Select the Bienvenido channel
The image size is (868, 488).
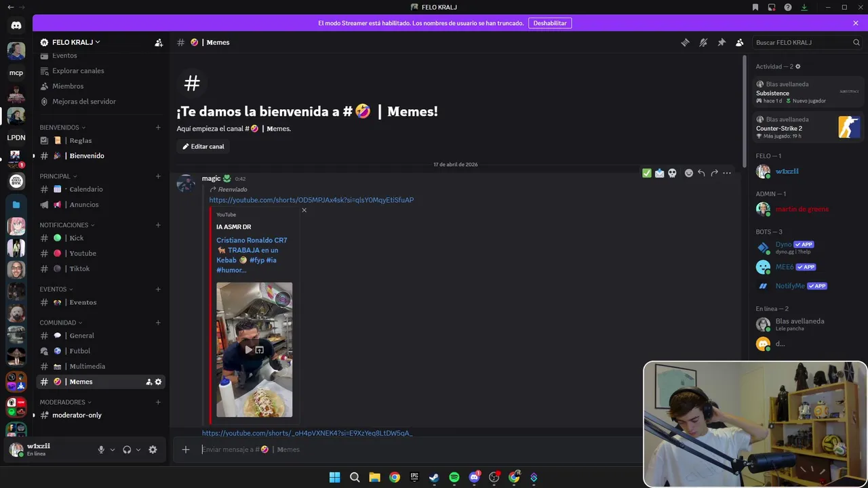pos(101,156)
